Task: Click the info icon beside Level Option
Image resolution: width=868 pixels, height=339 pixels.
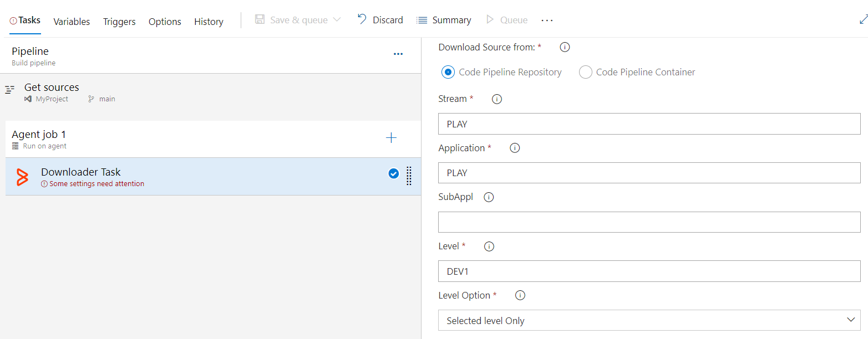Action: 520,295
